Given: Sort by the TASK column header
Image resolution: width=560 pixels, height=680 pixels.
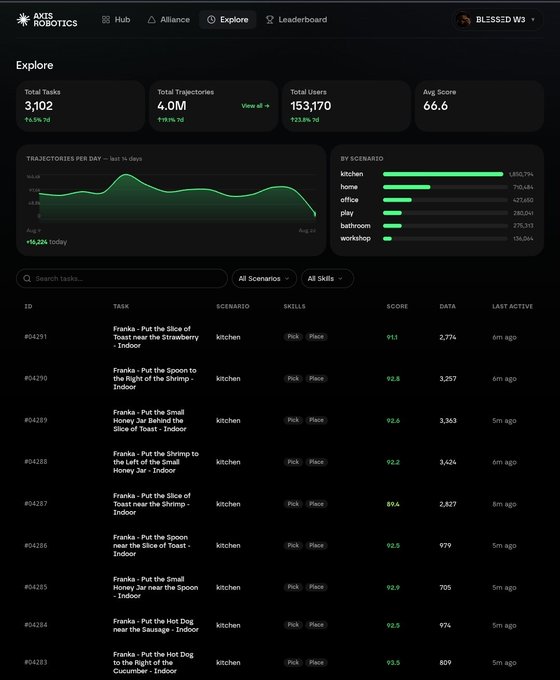Looking at the screenshot, I should point(121,306).
